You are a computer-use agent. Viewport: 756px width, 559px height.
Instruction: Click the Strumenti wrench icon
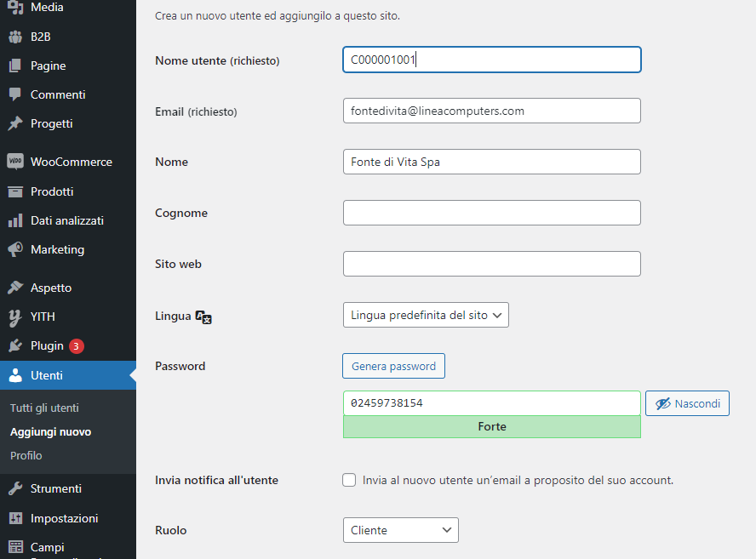tap(15, 488)
